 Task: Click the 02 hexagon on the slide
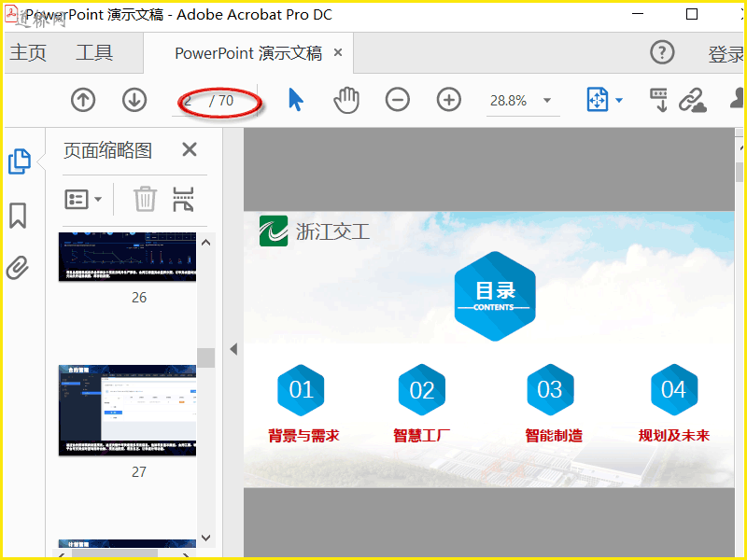[422, 389]
